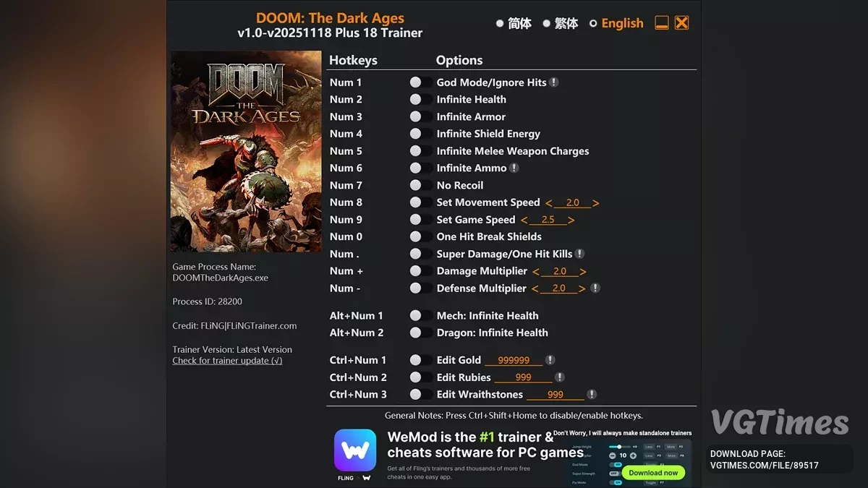Viewport: 868px width, 488px height.
Task: Toggle Edit Gold option
Action: [420, 360]
